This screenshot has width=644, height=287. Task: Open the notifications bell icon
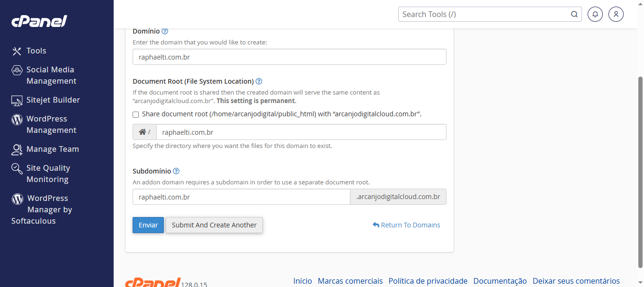click(595, 14)
